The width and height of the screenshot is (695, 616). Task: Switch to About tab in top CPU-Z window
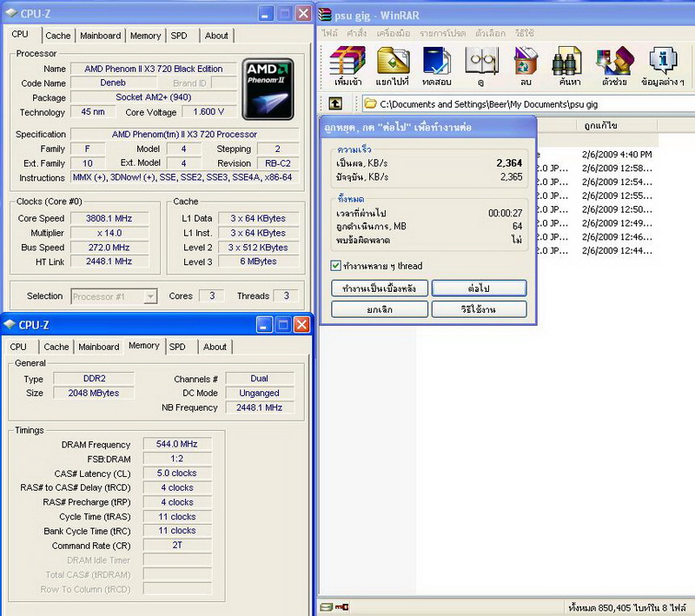pos(216,36)
